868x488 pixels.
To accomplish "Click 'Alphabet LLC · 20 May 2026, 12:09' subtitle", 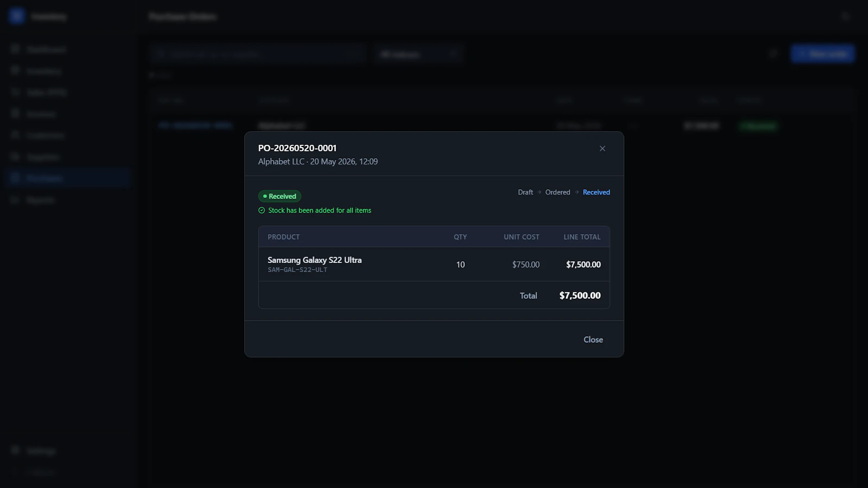I will coord(318,162).
